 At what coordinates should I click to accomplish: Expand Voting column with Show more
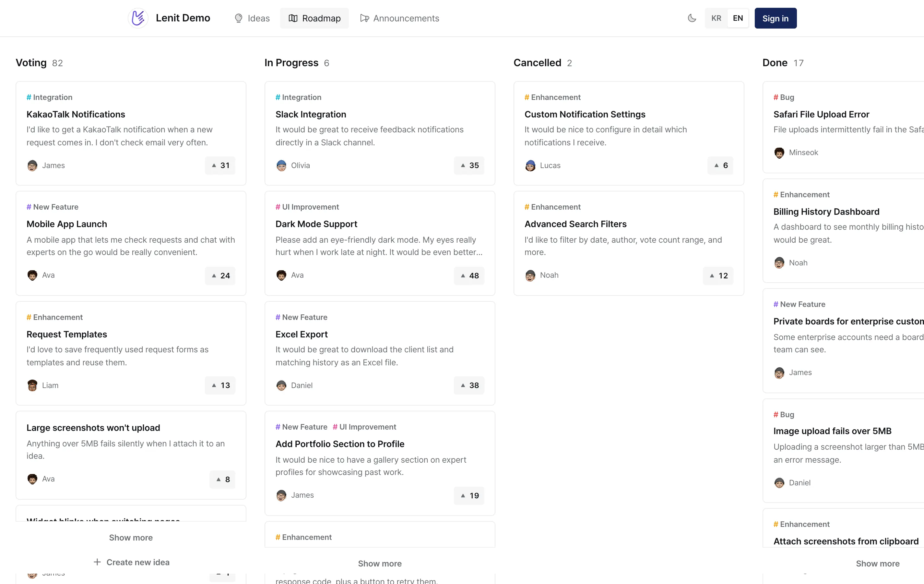tap(131, 538)
